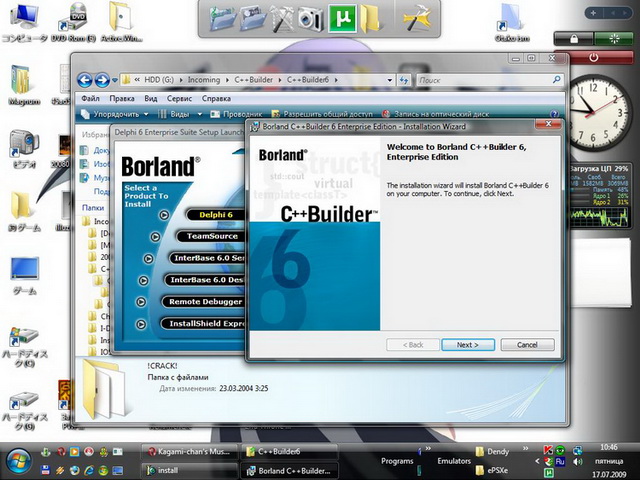Click the analog clock gadget
The width and height of the screenshot is (640, 480).
point(595,113)
